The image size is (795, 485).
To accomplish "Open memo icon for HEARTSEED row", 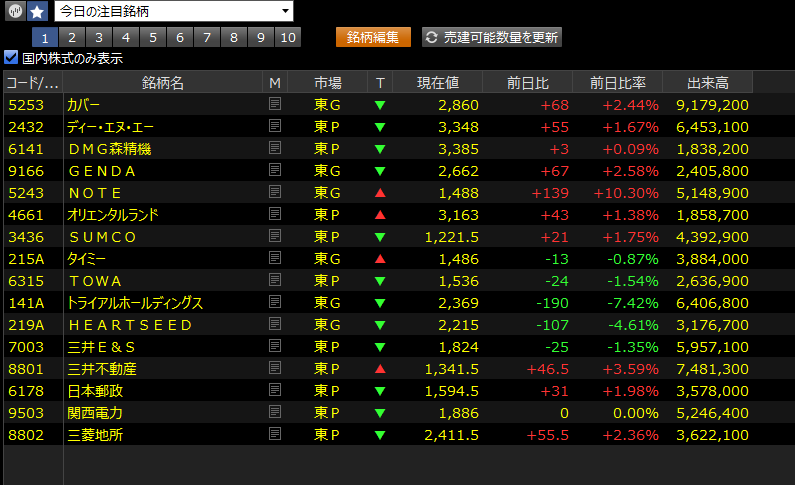I will click(x=275, y=324).
